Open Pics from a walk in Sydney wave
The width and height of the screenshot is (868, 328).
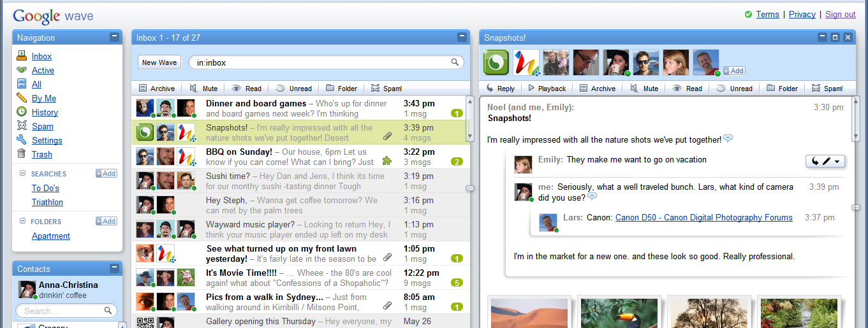coord(300,302)
